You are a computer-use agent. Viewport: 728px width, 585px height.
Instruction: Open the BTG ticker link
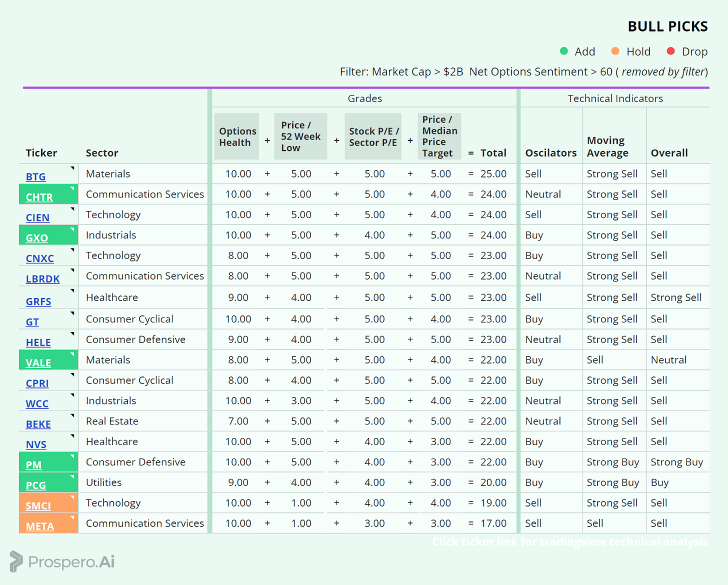click(35, 176)
